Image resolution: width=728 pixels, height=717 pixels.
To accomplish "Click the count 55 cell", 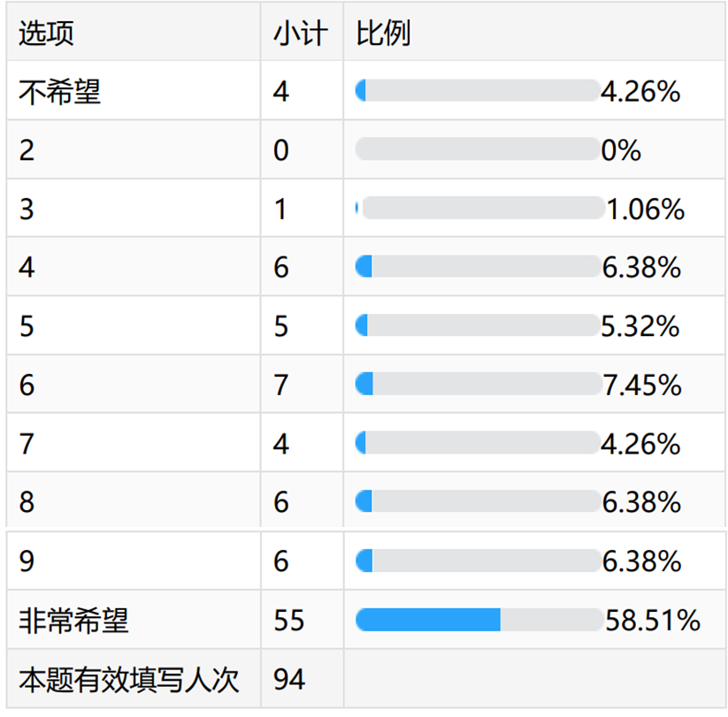I will pyautogui.click(x=288, y=620).
